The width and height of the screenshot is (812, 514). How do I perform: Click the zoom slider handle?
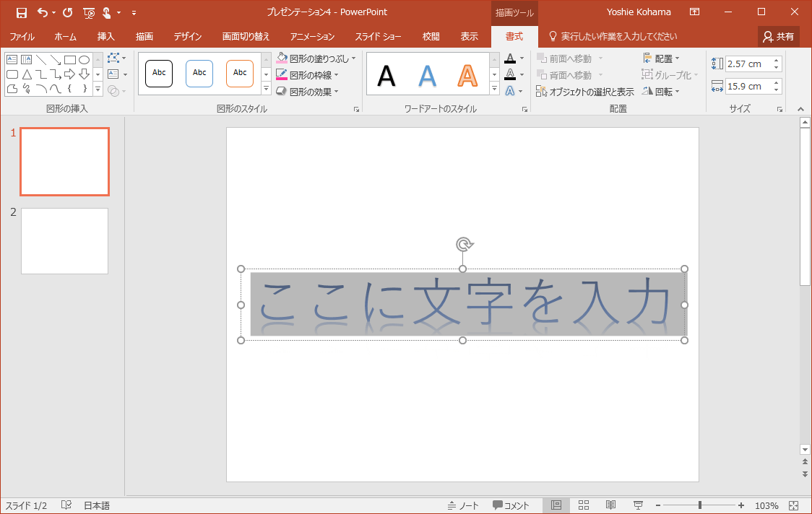699,505
